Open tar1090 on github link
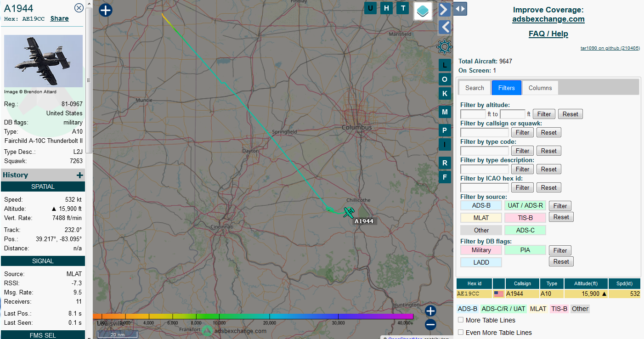The height and width of the screenshot is (339, 644). point(610,48)
